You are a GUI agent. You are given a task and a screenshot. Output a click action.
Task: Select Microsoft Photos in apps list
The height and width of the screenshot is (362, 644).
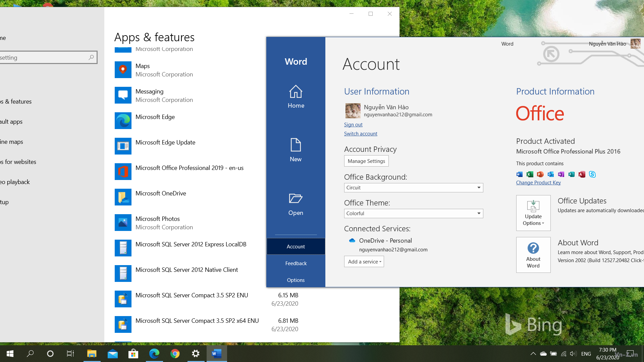tap(190, 223)
